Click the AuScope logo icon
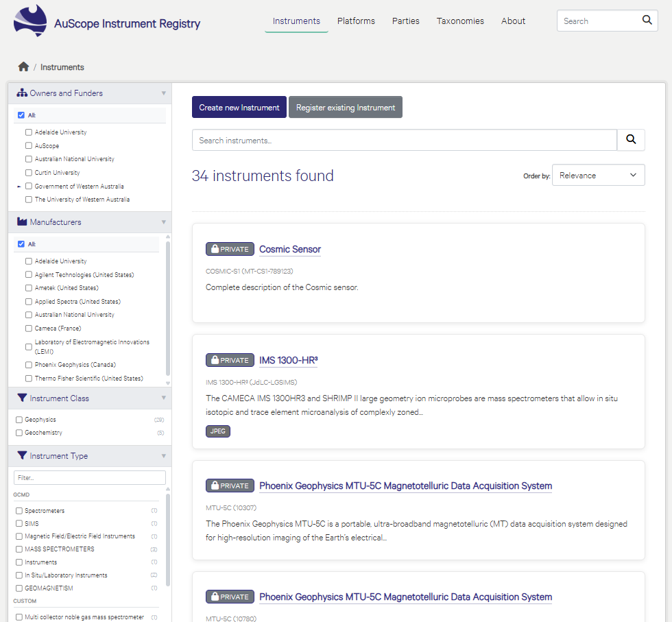This screenshot has width=672, height=622. point(30,21)
